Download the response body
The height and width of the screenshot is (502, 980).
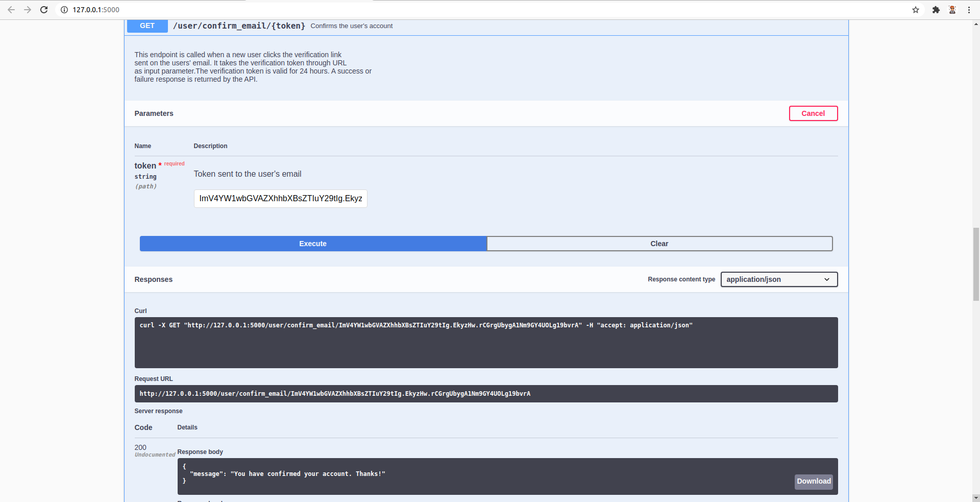pos(814,481)
